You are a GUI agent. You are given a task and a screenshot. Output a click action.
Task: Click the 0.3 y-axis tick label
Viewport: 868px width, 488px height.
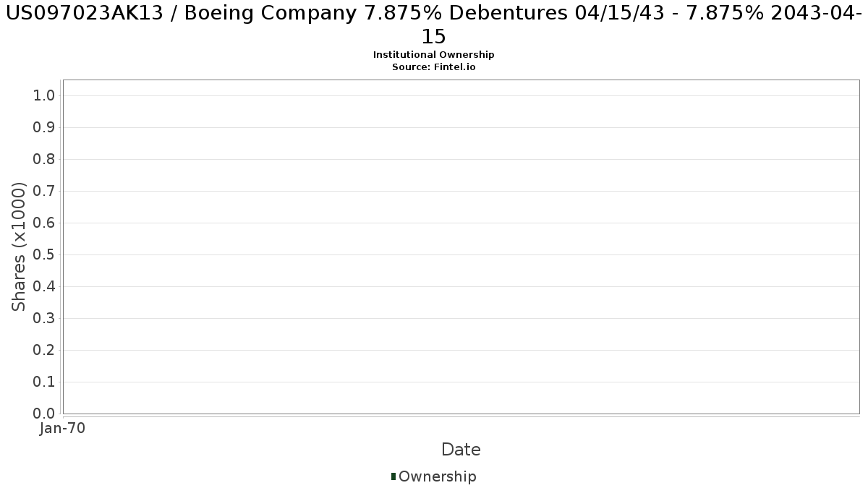click(x=45, y=319)
